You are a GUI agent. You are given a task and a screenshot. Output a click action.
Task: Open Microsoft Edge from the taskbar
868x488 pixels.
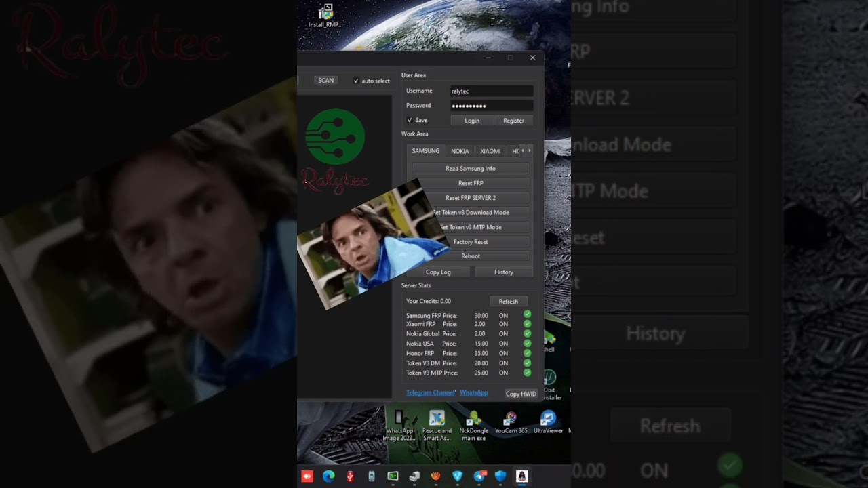(x=329, y=476)
